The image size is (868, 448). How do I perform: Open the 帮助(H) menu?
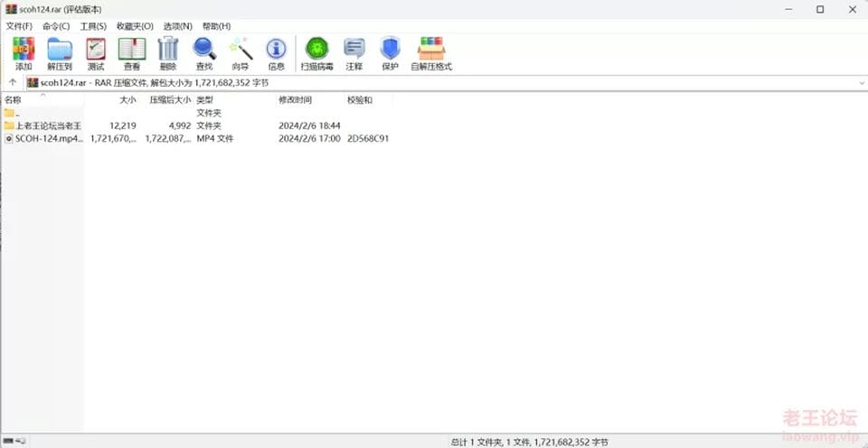(216, 26)
